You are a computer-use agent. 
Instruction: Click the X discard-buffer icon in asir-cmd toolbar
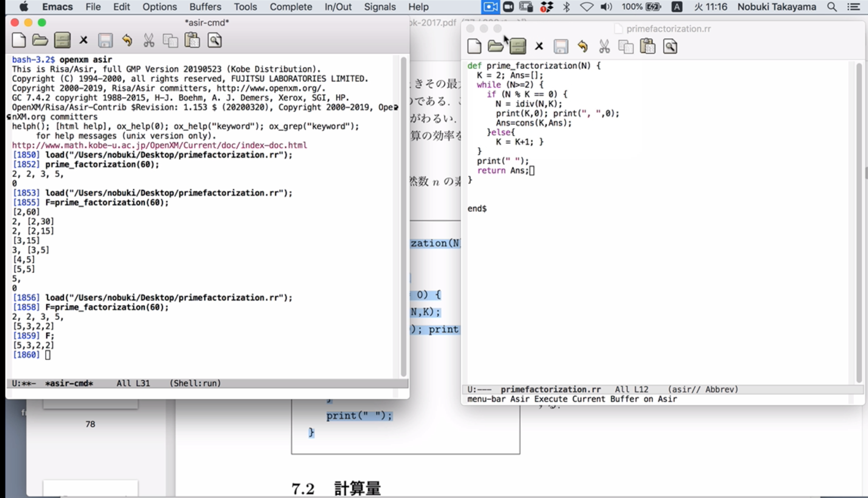click(x=83, y=40)
